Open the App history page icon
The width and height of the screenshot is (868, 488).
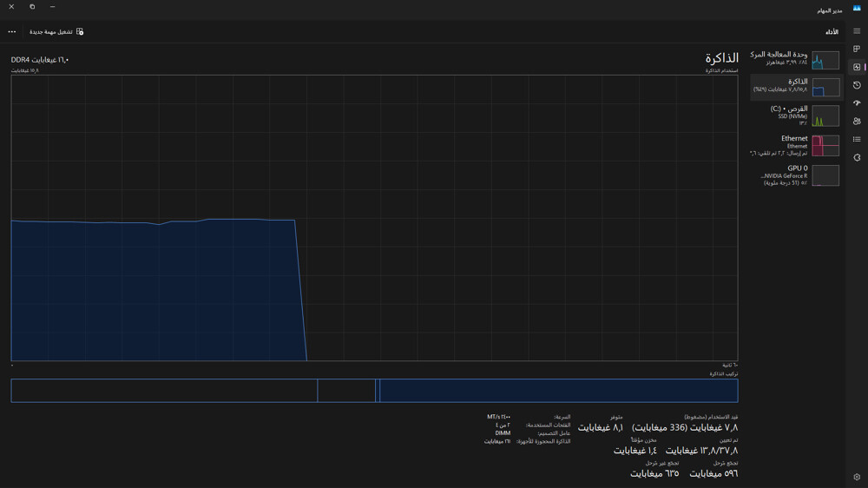click(857, 85)
